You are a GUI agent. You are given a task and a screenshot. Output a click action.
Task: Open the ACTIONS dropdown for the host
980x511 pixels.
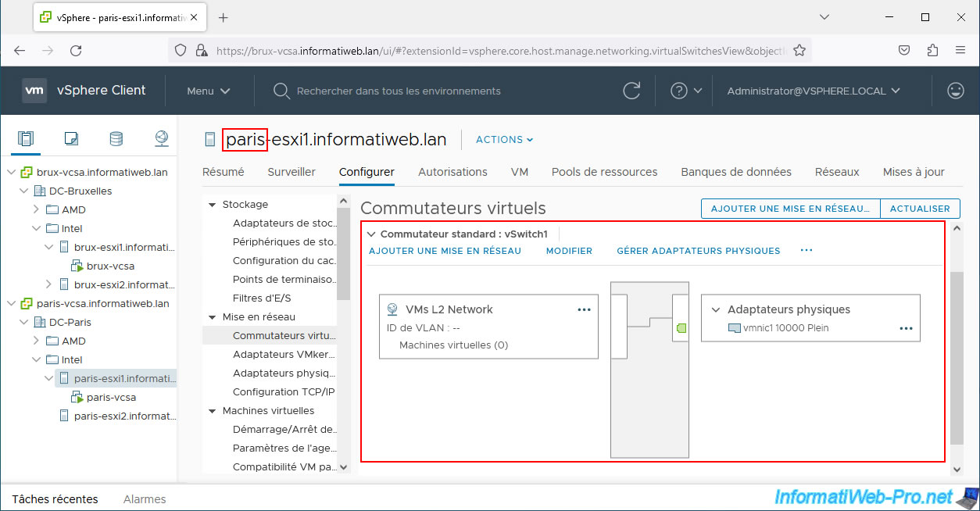(x=505, y=140)
